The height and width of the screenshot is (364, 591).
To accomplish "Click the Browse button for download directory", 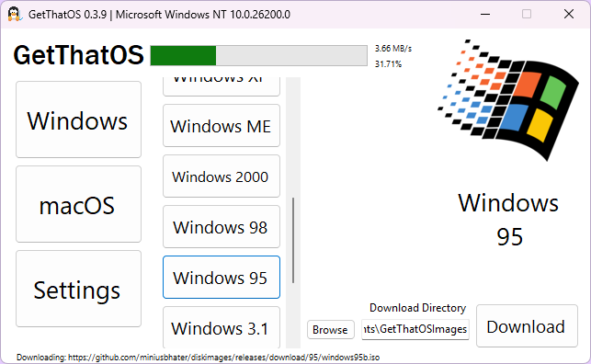I will pyautogui.click(x=331, y=330).
